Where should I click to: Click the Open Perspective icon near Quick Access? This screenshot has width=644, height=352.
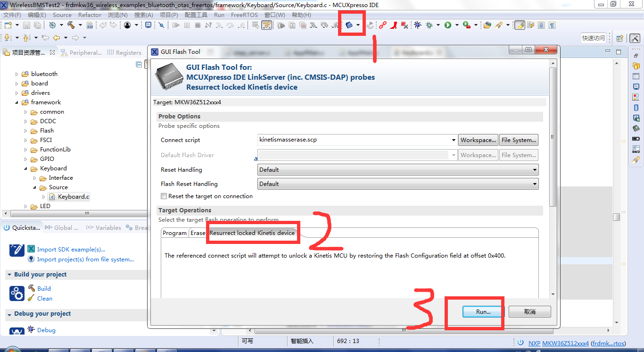click(620, 38)
